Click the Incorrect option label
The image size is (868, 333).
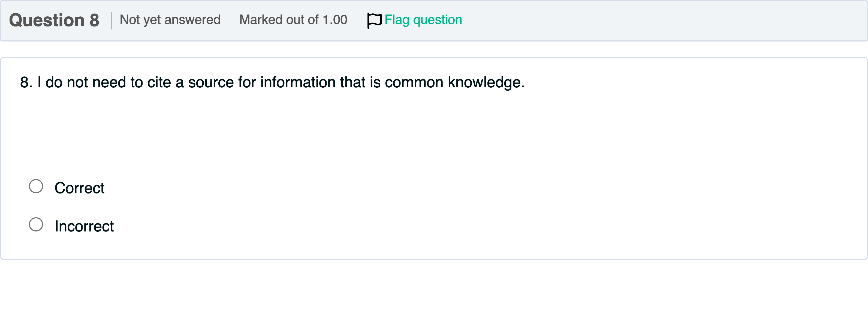[84, 226]
